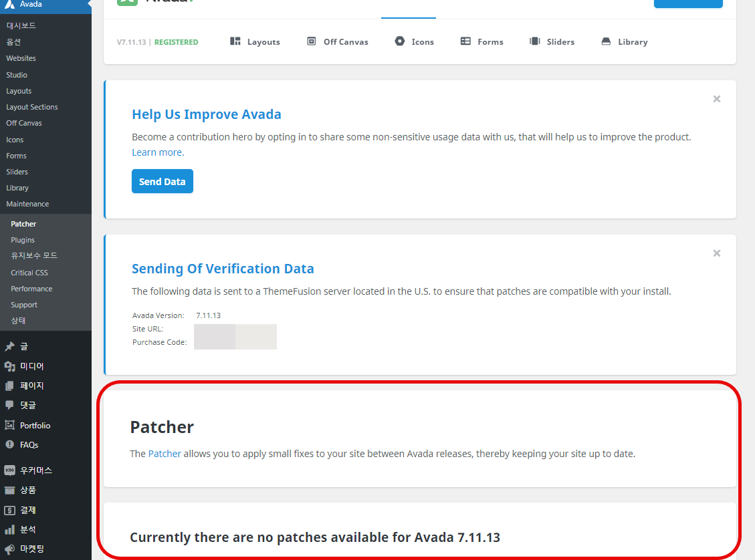The width and height of the screenshot is (755, 560).
Task: Open Support in sidebar
Action: 24,305
